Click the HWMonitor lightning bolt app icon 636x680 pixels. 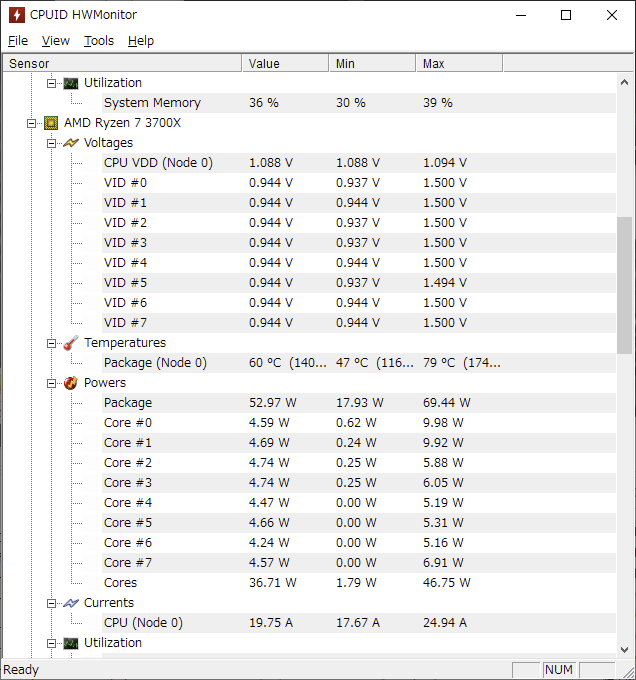click(x=16, y=15)
